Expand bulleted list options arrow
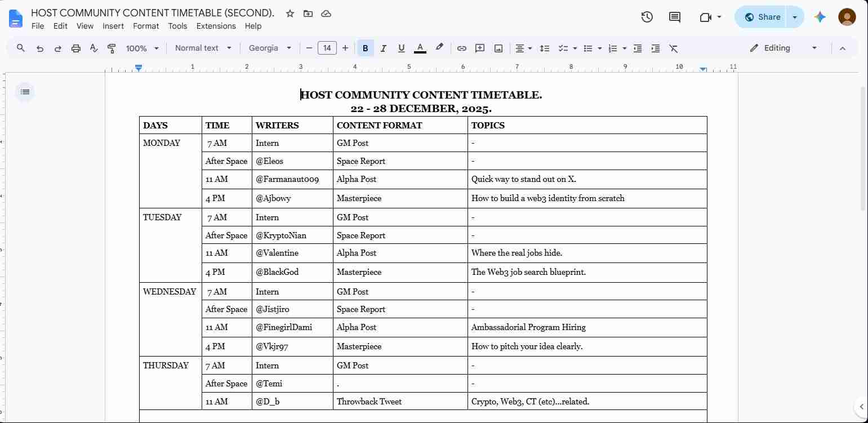 pos(599,48)
